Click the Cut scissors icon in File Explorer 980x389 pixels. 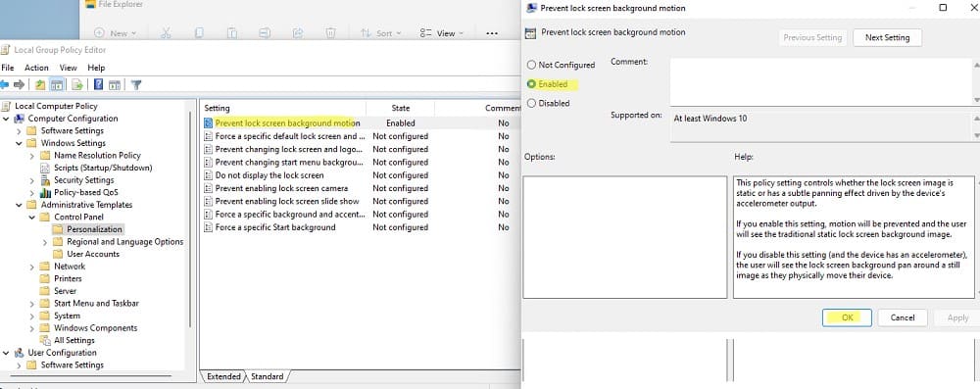click(x=166, y=33)
